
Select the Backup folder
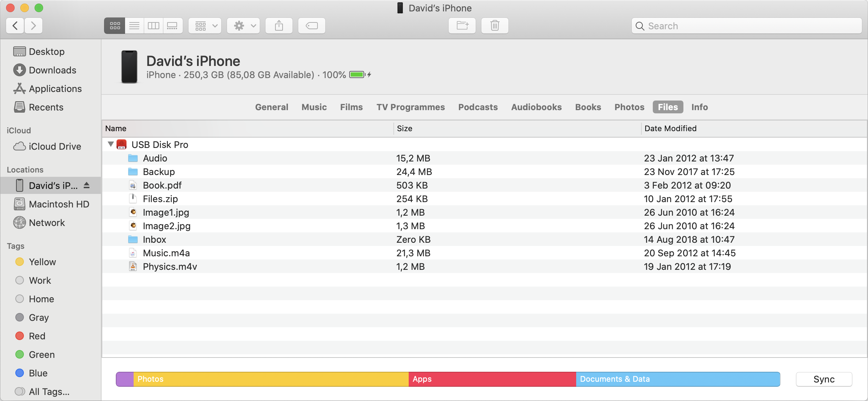point(485,172)
